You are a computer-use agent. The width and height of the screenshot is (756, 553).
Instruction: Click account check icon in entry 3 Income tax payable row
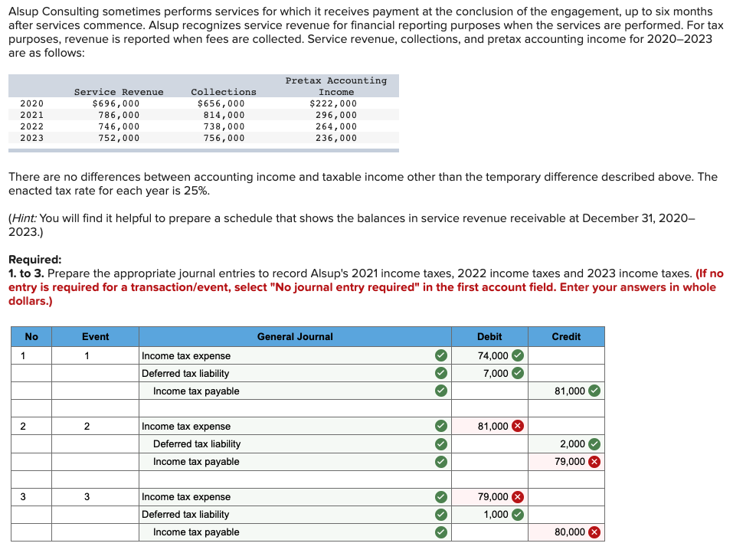pyautogui.click(x=440, y=532)
